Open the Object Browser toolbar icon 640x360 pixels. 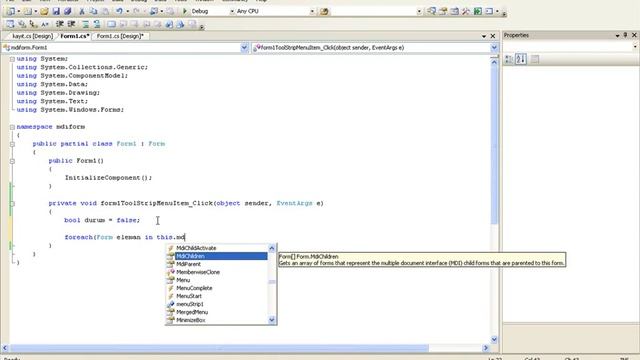pos(454,11)
